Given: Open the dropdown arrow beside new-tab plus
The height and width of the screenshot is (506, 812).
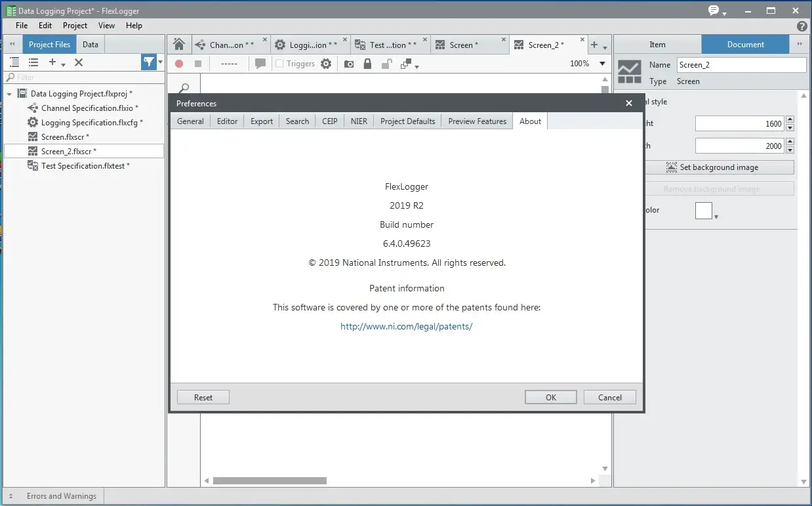Looking at the screenshot, I should pyautogui.click(x=605, y=47).
